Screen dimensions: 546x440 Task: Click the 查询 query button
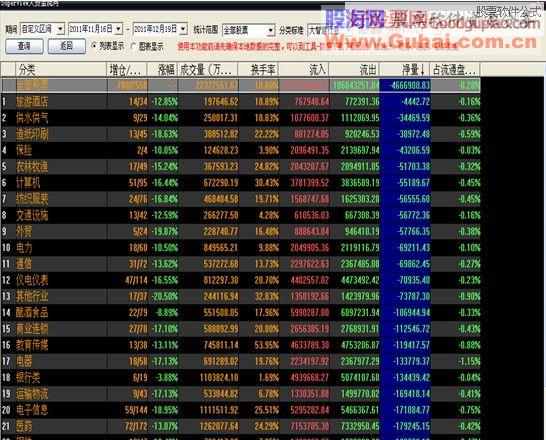24,46
